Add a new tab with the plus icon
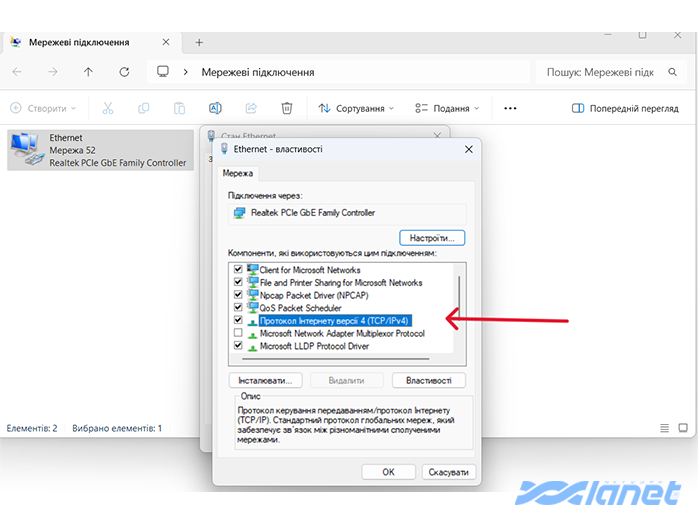 pos(199,43)
